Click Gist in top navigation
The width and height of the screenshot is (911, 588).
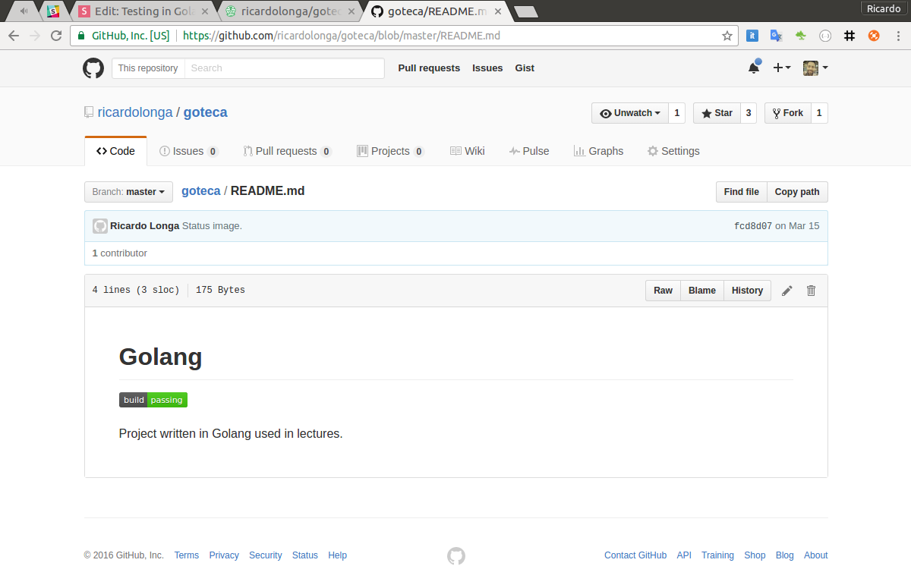(x=525, y=68)
